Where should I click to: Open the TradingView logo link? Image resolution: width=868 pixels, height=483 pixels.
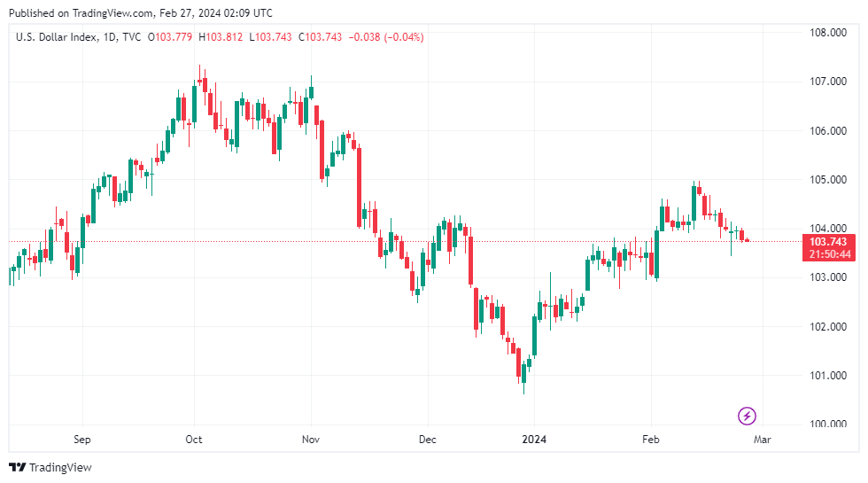coord(50,467)
